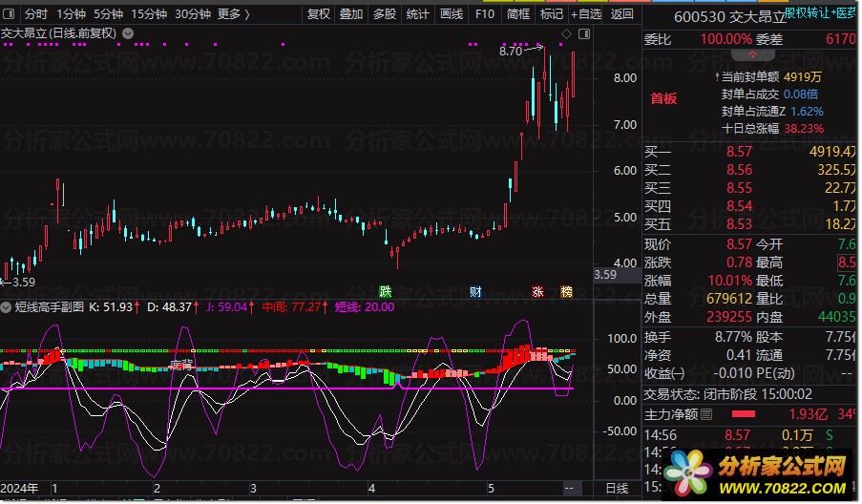Click the 首板 label
This screenshot has height=504, width=862.
(x=663, y=98)
